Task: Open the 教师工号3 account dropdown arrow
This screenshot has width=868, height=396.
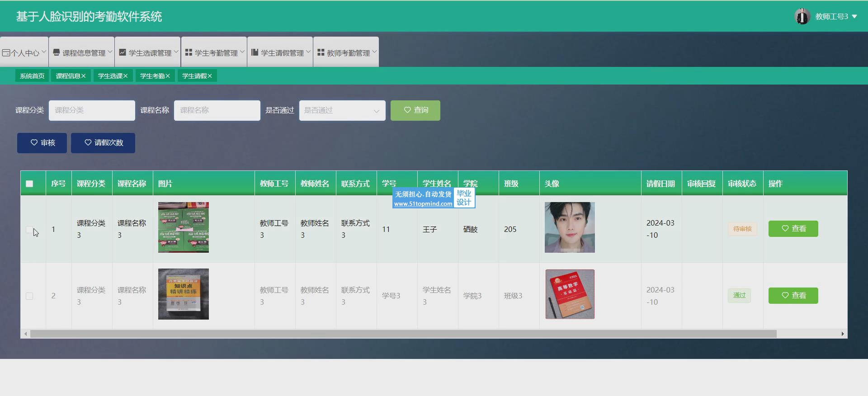Action: 854,16
